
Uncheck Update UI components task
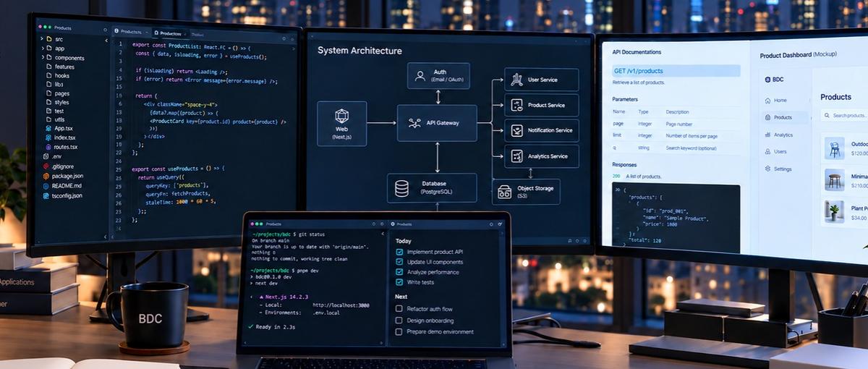[399, 262]
